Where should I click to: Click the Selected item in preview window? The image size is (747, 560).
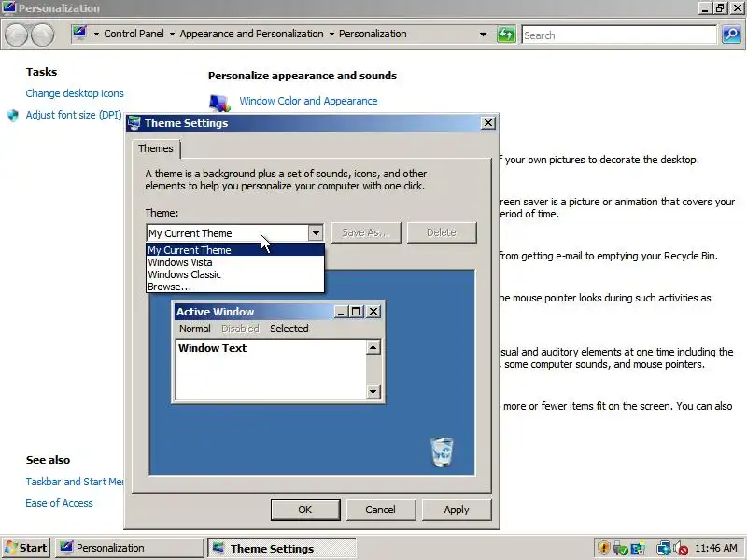point(289,329)
